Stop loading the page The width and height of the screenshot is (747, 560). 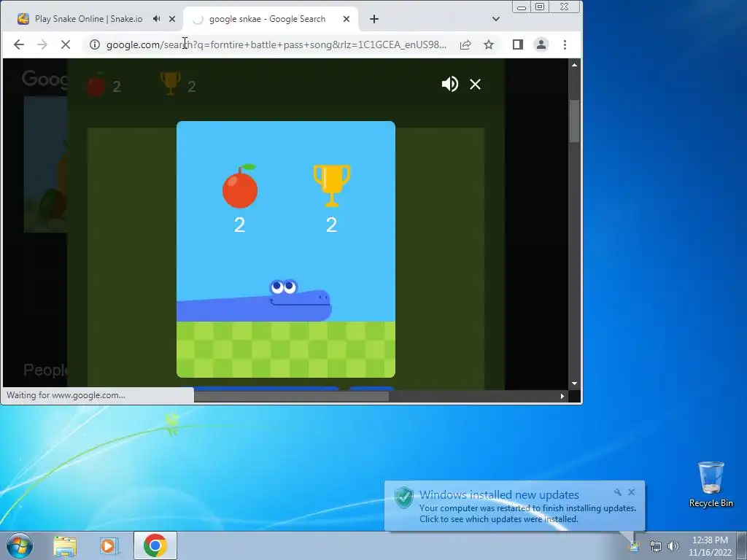[66, 44]
